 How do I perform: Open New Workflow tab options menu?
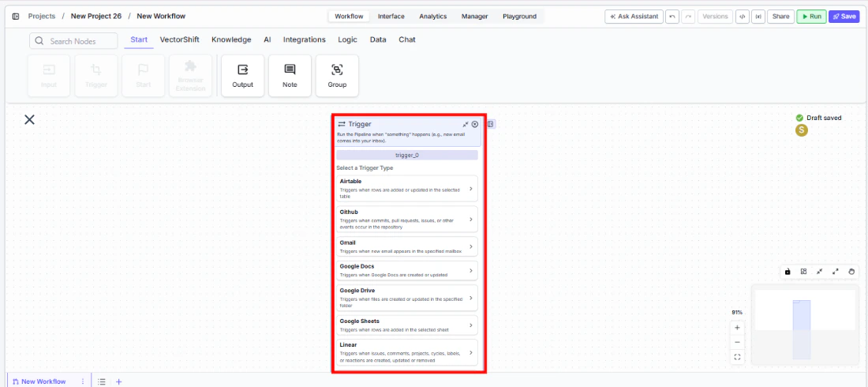[x=83, y=381]
